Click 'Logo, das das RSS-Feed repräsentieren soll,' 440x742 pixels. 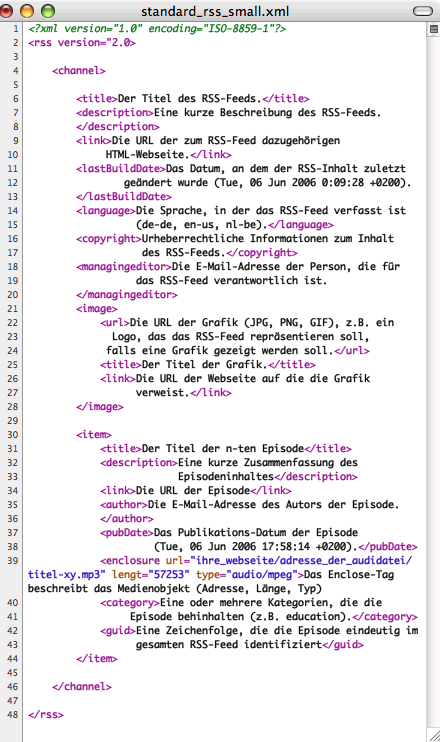240,336
